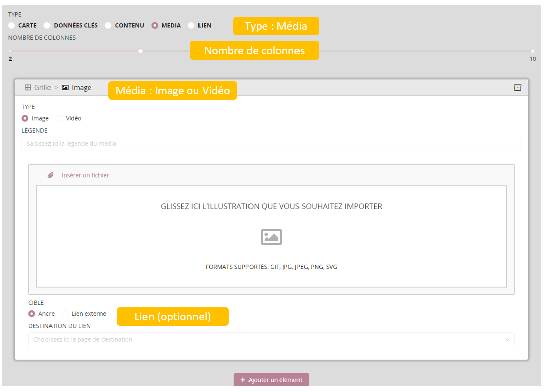
Task: Select the DONNÉES CLÉS radio option
Action: 47,25
